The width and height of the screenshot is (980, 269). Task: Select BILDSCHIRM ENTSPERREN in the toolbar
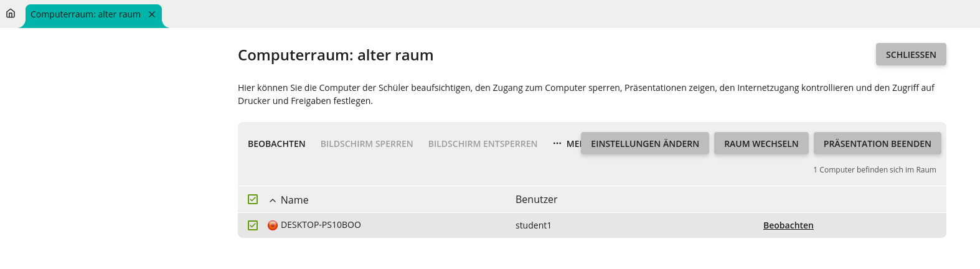tap(483, 144)
